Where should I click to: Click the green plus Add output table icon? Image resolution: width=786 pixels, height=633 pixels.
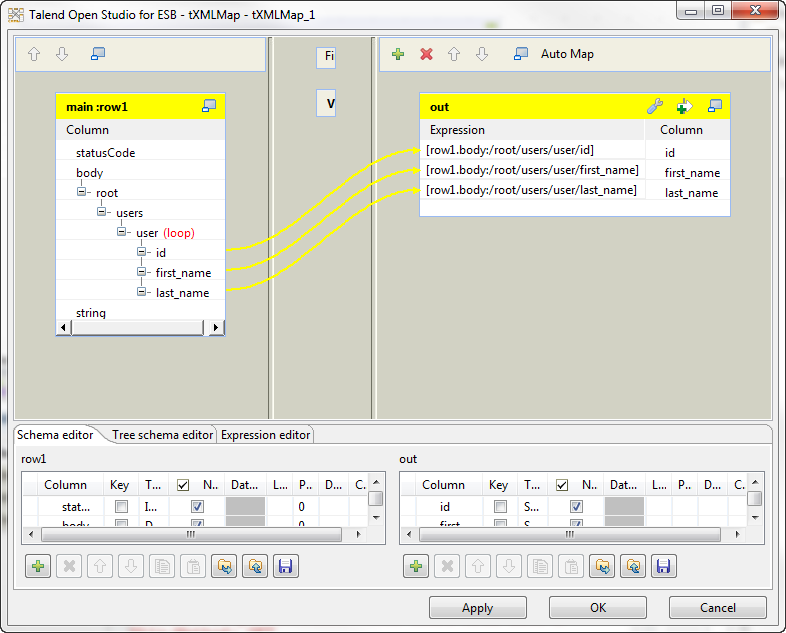tap(398, 54)
